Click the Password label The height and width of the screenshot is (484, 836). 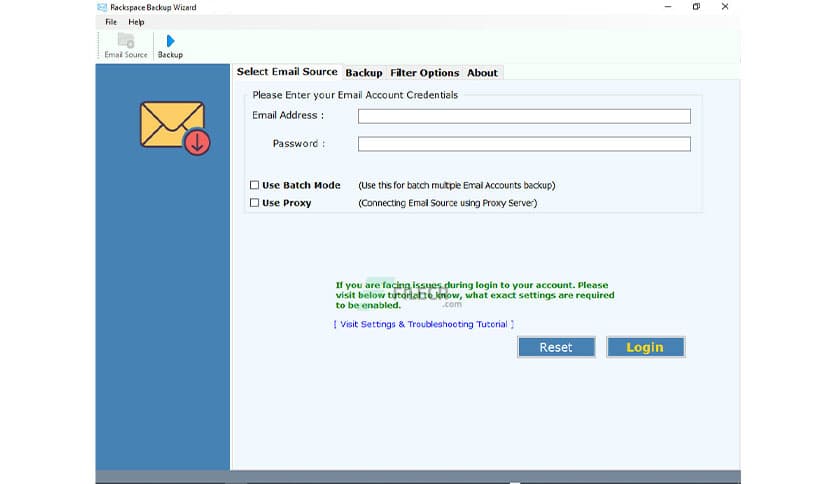[299, 143]
